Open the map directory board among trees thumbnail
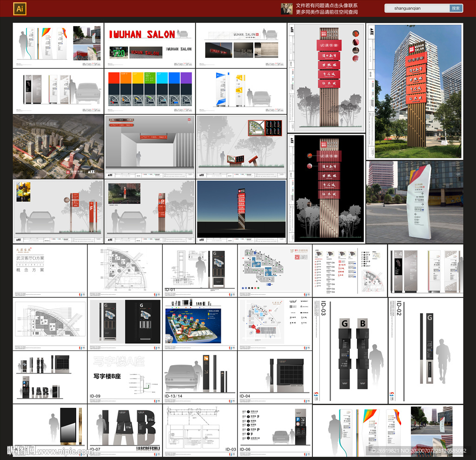This screenshot has width=476, height=460. [241, 147]
